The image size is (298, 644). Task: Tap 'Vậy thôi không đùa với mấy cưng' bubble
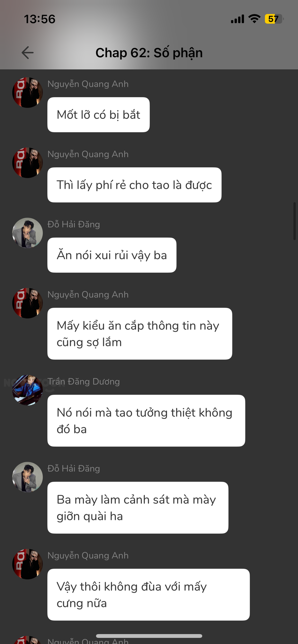(148, 595)
